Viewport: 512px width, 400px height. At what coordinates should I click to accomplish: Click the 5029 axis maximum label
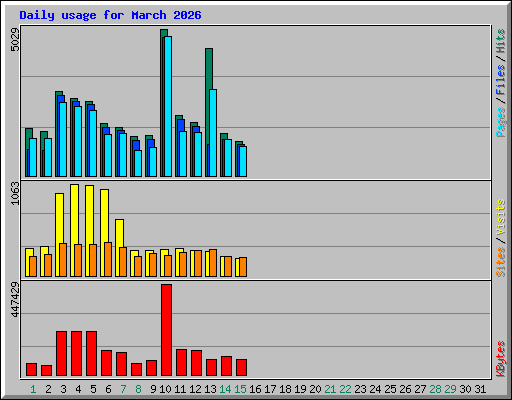tap(15, 40)
